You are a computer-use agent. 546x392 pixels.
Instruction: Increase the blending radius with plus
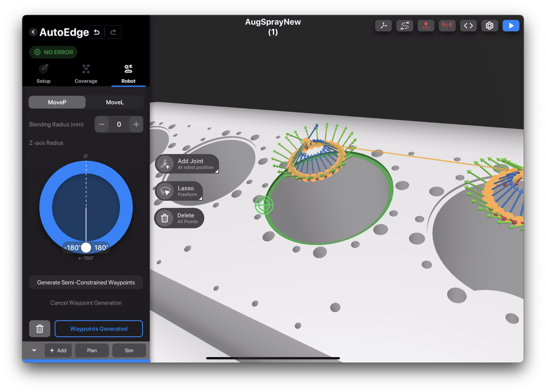click(x=136, y=124)
